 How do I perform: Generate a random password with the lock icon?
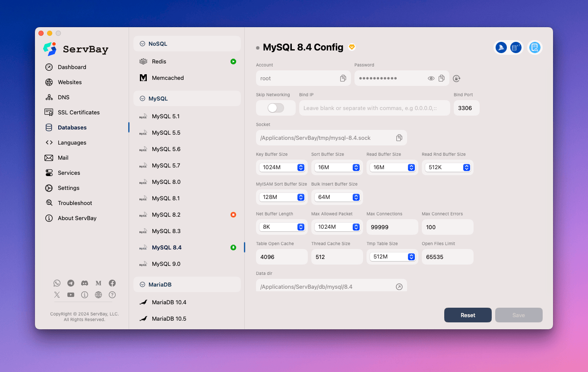click(x=456, y=78)
